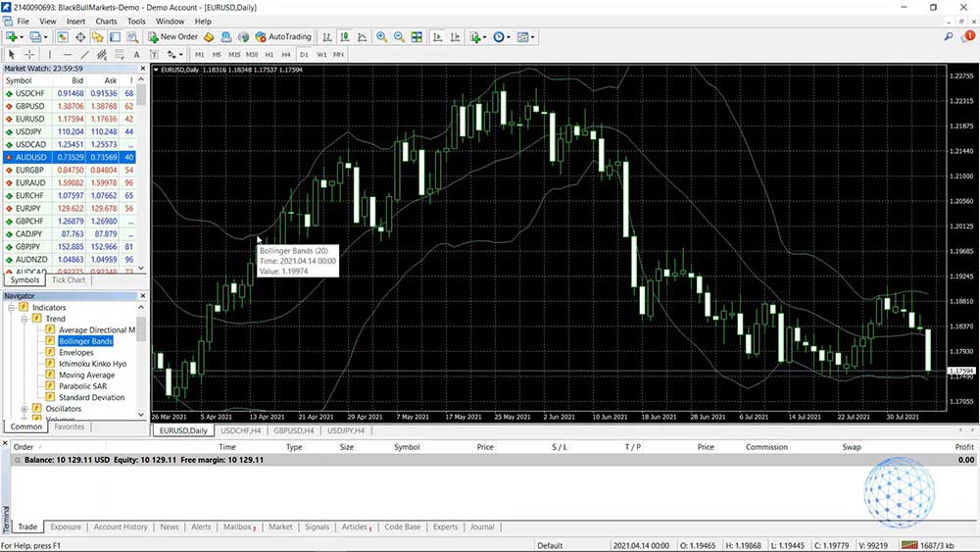
Task: Open the Data Window crosshair-target icon
Action: (80, 37)
